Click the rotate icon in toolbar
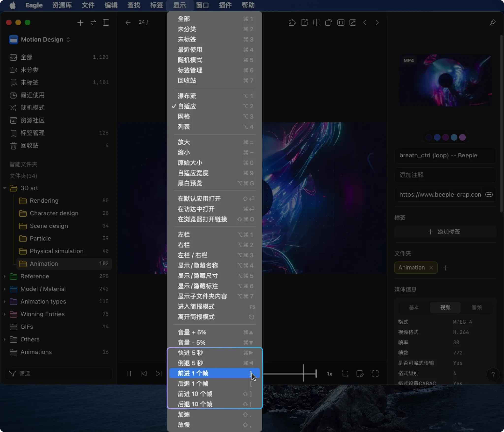Screen dimensions: 504x432 point(329,23)
